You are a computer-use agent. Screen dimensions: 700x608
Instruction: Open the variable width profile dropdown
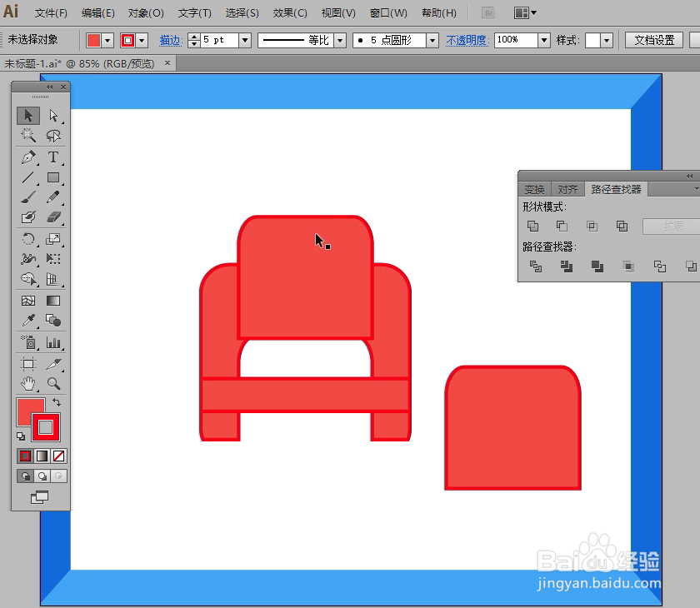(x=340, y=41)
